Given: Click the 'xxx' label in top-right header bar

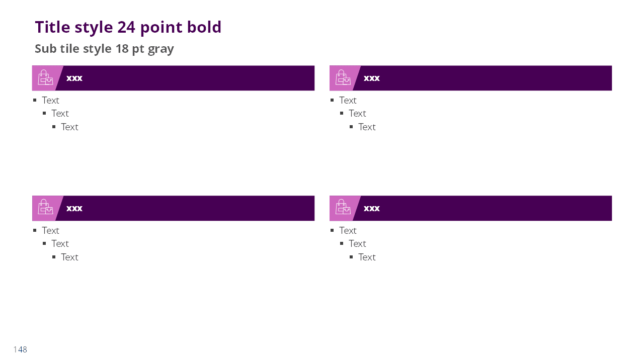Looking at the screenshot, I should pos(372,78).
